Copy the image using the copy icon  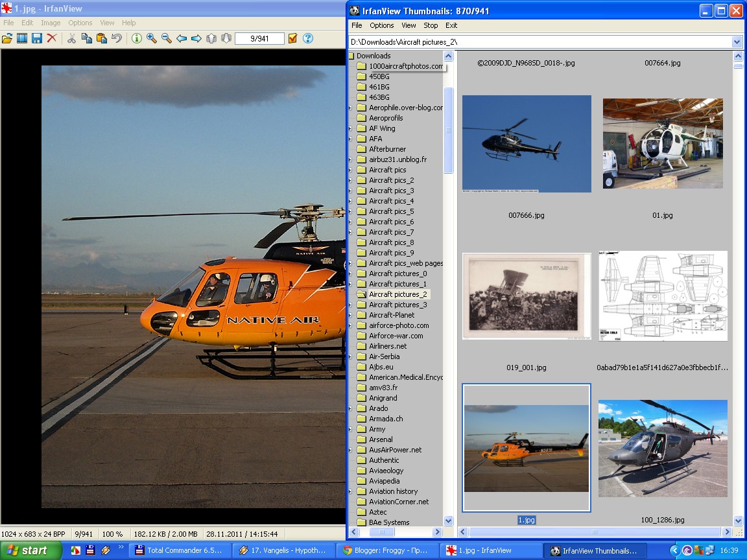pyautogui.click(x=86, y=39)
